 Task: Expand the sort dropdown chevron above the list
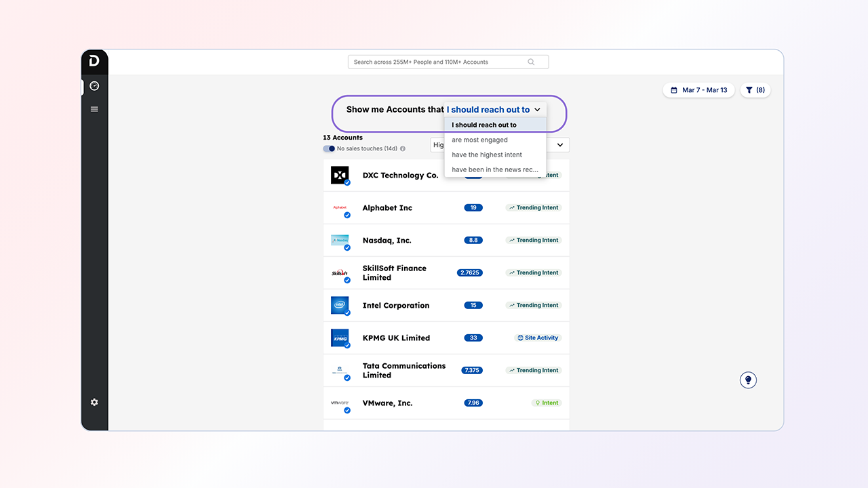(560, 145)
